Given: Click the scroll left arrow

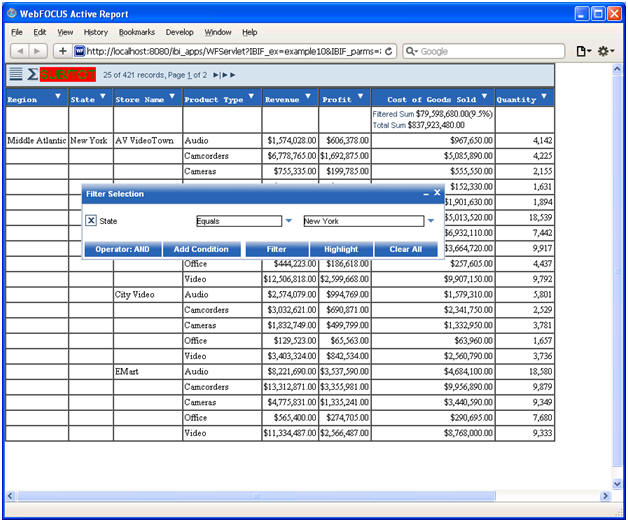Looking at the screenshot, I should point(11,496).
